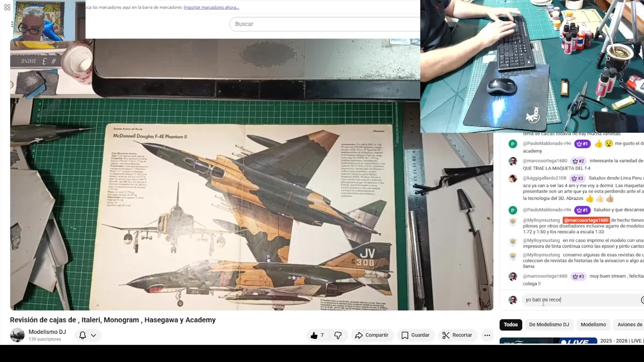Select the Modelismo filter chip

pyautogui.click(x=593, y=325)
